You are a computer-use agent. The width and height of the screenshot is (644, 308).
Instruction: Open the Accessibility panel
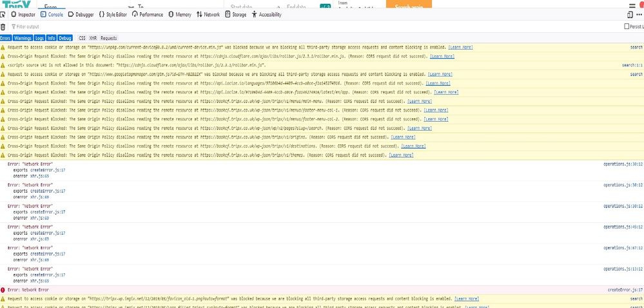(267, 14)
